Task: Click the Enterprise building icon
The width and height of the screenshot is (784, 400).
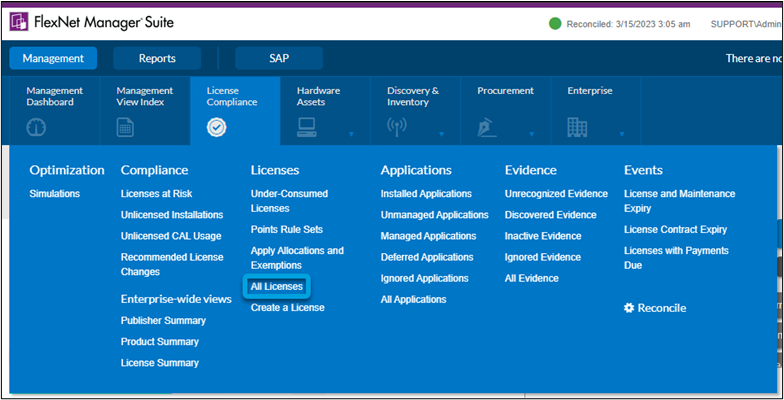Action: click(x=577, y=128)
